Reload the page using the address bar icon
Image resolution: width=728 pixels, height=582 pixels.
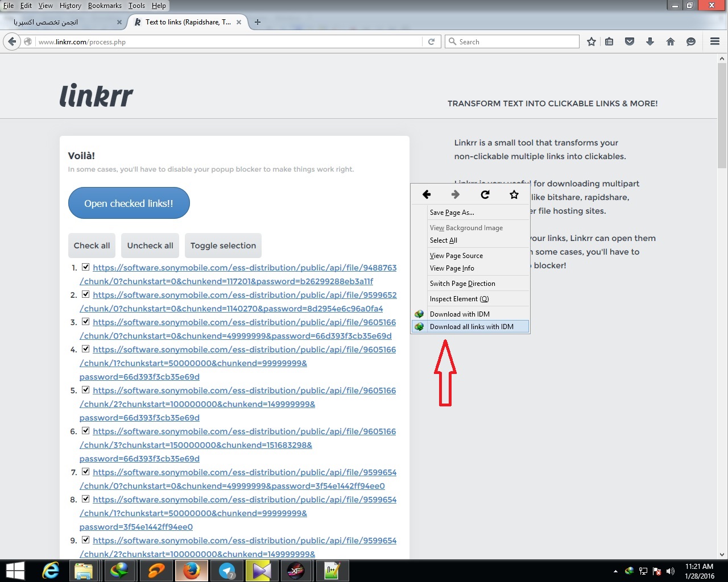[431, 41]
